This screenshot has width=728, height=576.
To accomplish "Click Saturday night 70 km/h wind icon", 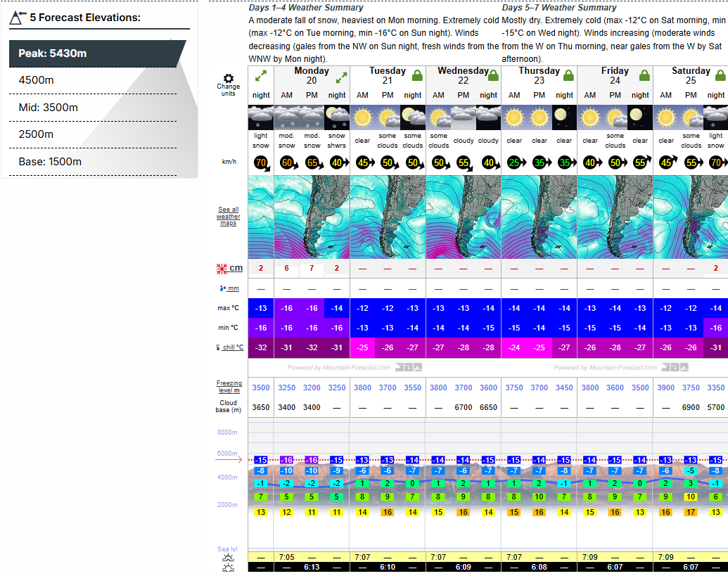I will point(717,163).
